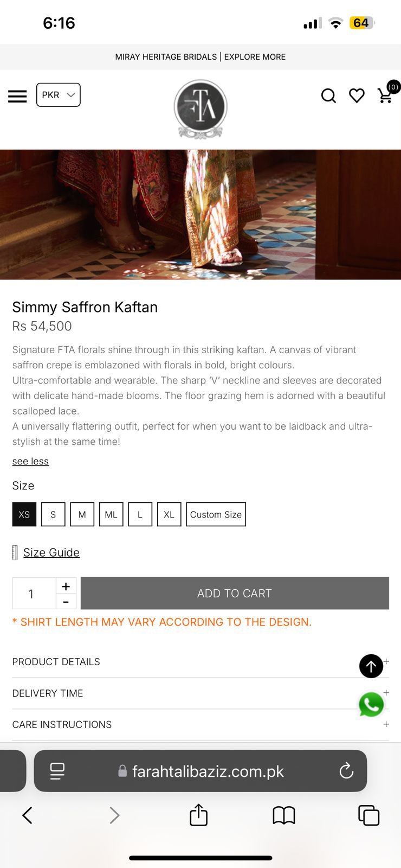Choose the Custom Size option
The height and width of the screenshot is (868, 401).
216,514
